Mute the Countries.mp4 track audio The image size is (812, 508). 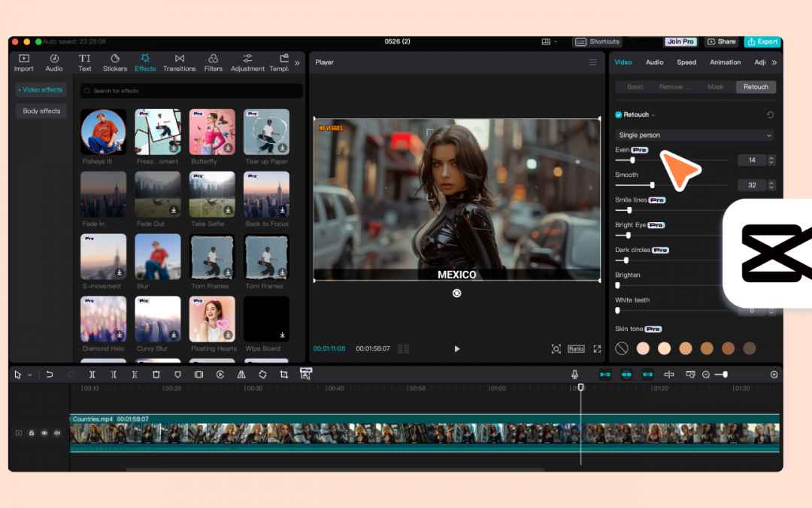(57, 433)
